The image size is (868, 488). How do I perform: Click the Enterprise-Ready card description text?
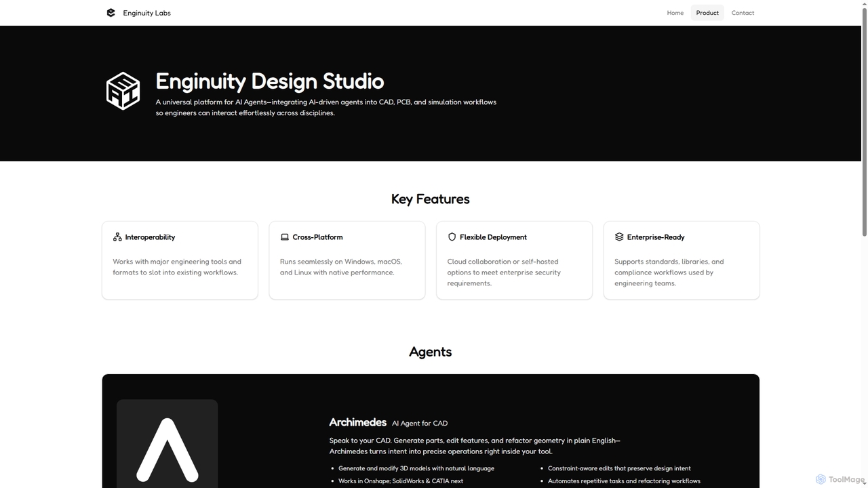[669, 272]
